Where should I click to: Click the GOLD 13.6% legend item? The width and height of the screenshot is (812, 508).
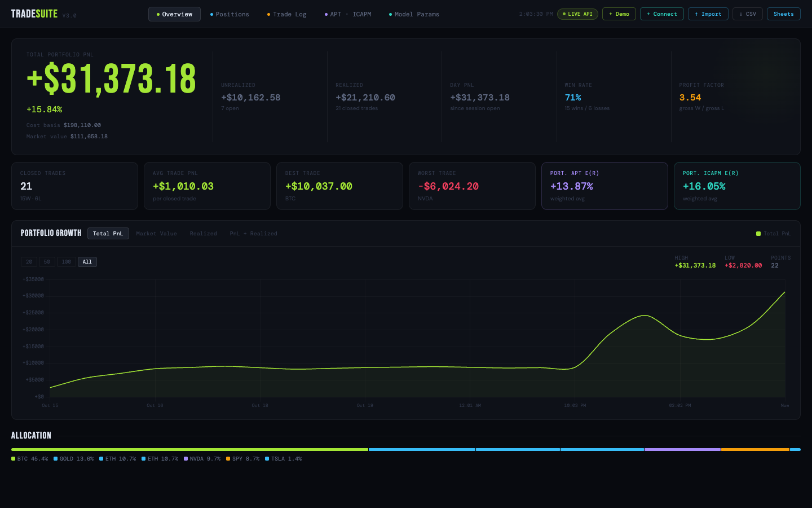click(74, 459)
